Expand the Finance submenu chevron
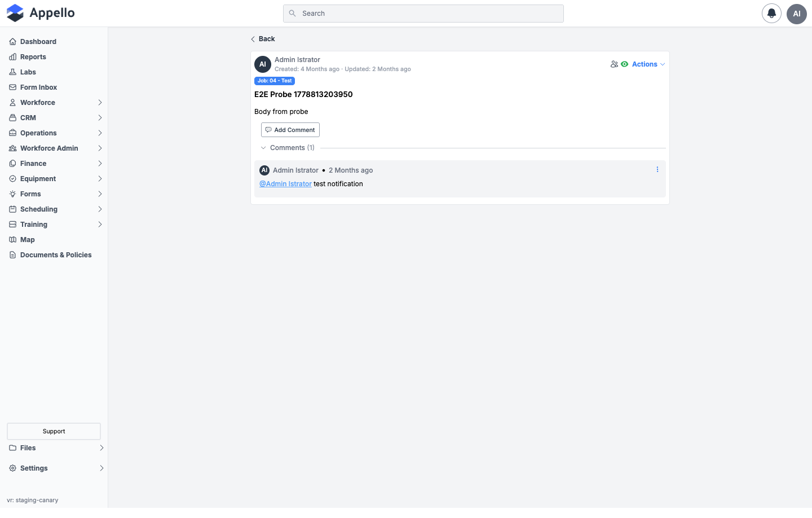 pyautogui.click(x=100, y=164)
